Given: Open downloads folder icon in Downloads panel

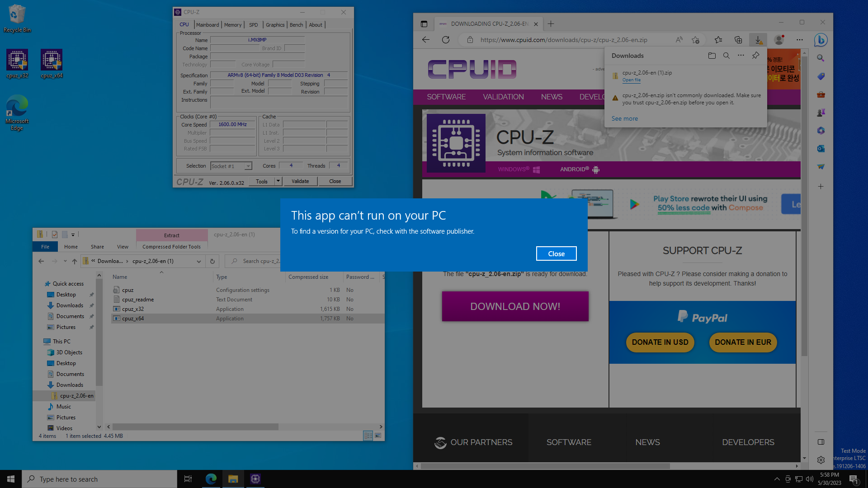Looking at the screenshot, I should point(712,56).
